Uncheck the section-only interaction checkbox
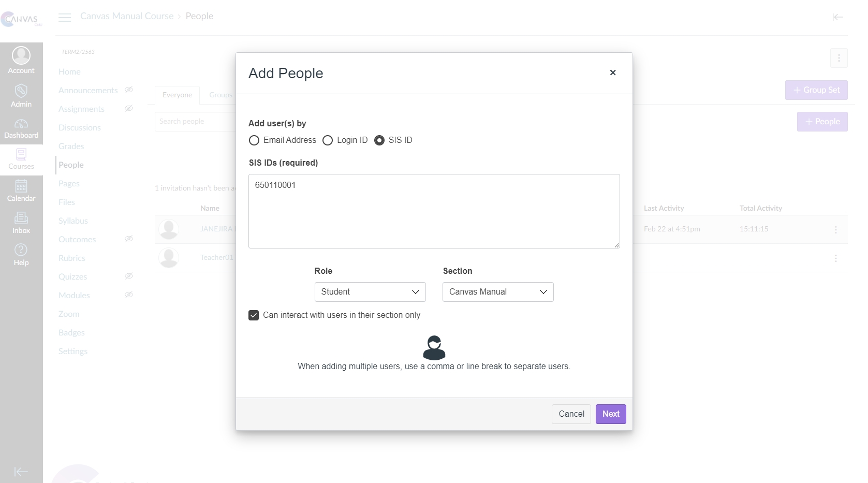 point(254,315)
